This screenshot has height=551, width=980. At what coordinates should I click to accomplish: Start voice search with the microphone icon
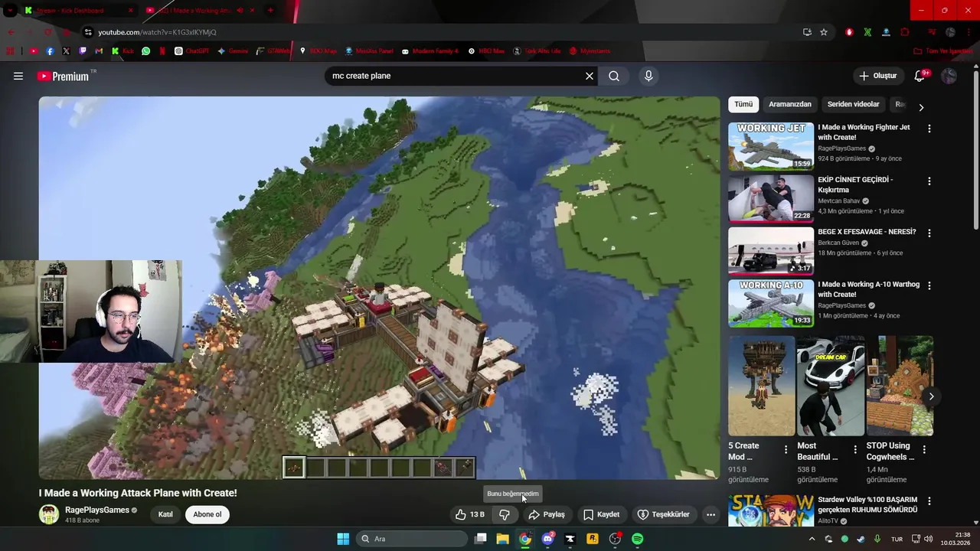[x=648, y=76]
